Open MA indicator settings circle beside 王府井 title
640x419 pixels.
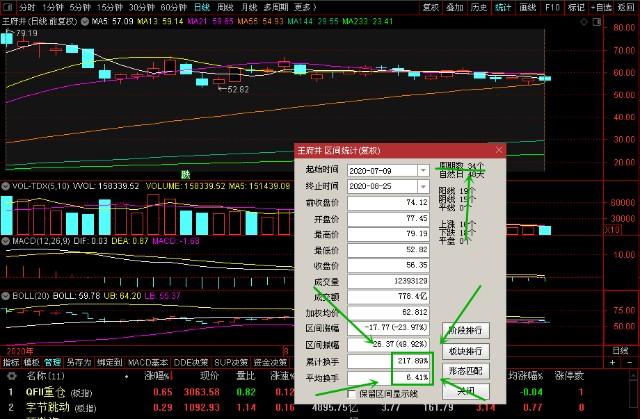pos(84,21)
